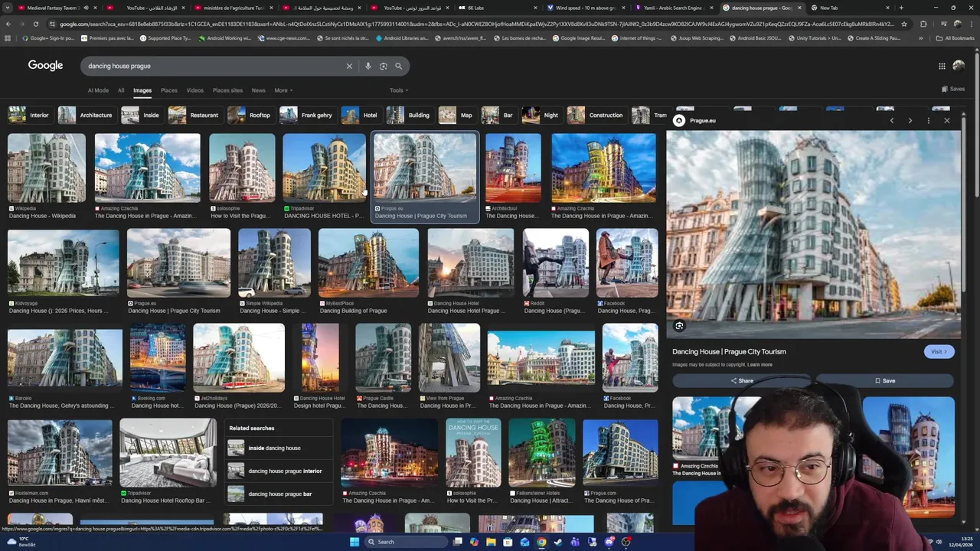Open the Tripadvisor DANCING HOUSE HOTEL thumbnail
This screenshot has width=980, height=551.
pyautogui.click(x=324, y=168)
